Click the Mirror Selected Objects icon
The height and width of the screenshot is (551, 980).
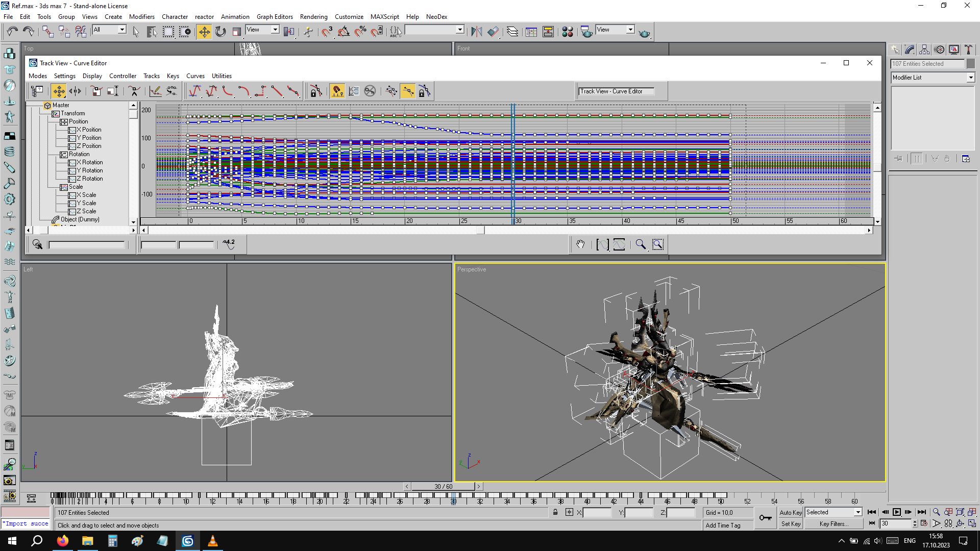(476, 32)
